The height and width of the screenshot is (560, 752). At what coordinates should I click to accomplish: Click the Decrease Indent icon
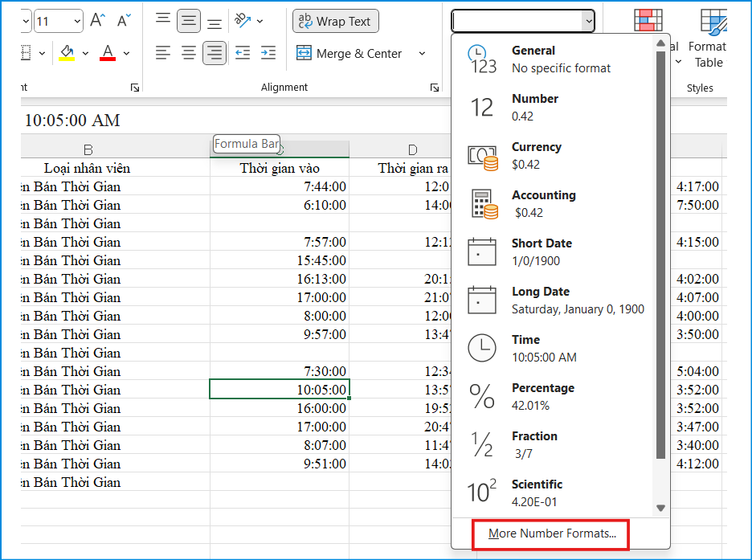243,53
